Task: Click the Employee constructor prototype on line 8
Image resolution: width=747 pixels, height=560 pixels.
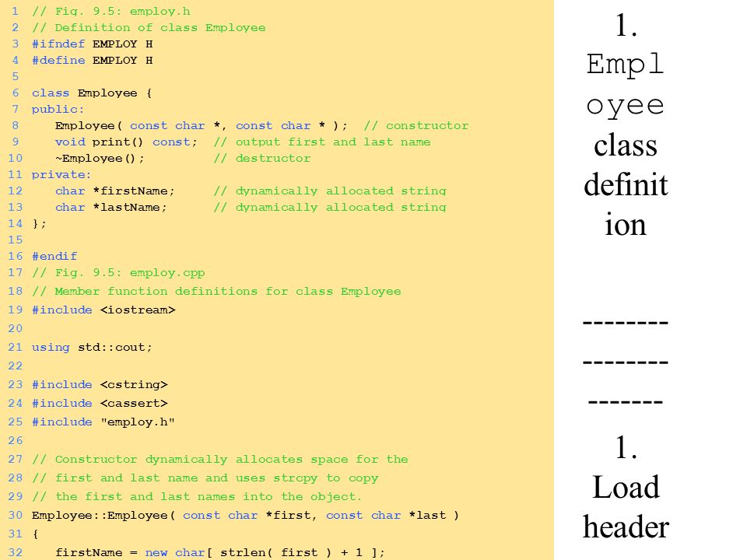Action: tap(201, 126)
